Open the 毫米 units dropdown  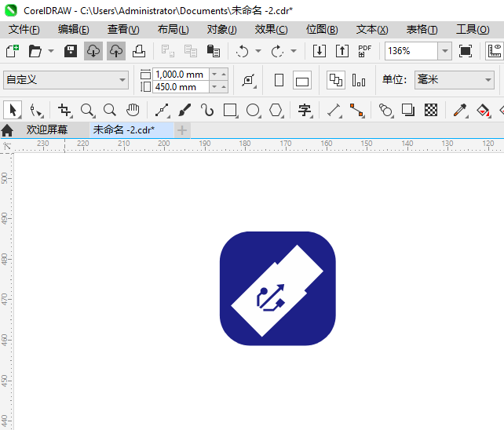455,80
